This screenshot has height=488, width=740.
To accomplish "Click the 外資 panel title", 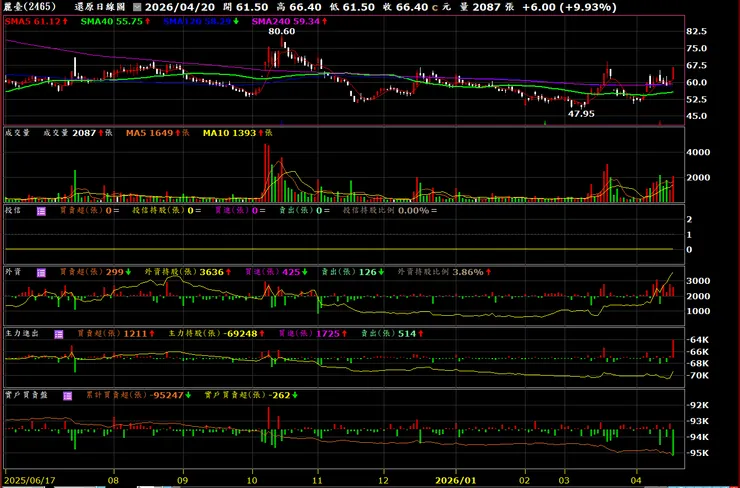I will [x=13, y=272].
